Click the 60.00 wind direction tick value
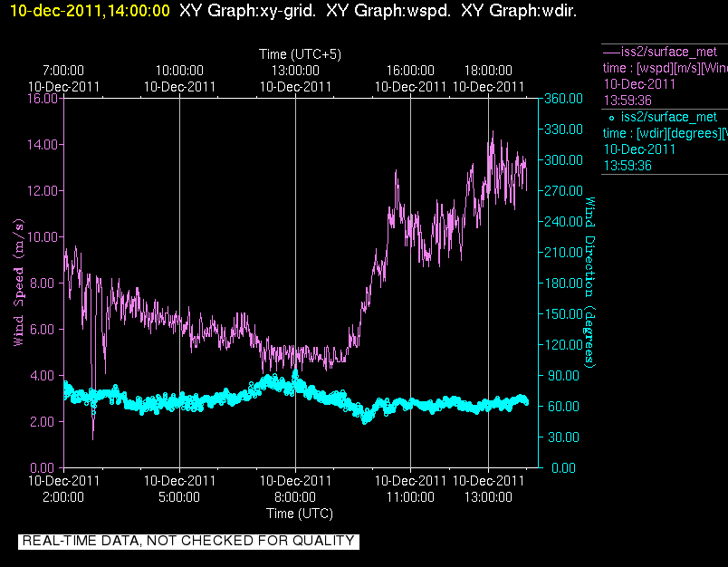This screenshot has width=728, height=567. [x=563, y=407]
